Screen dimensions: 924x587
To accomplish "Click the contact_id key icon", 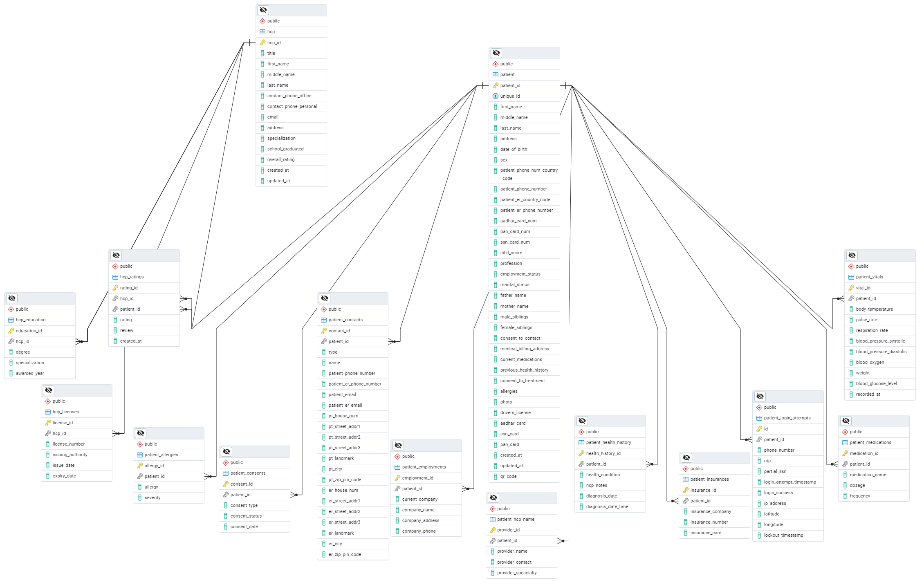I will (324, 331).
